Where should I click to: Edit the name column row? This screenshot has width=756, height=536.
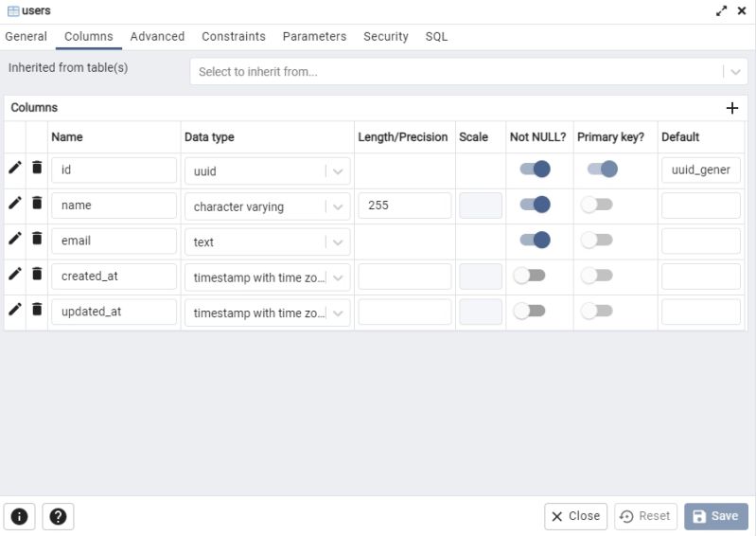15,203
